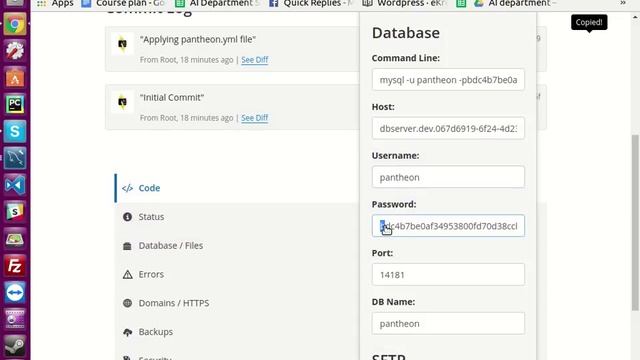See Diff for Applying pantheon.yml commit

[255, 60]
